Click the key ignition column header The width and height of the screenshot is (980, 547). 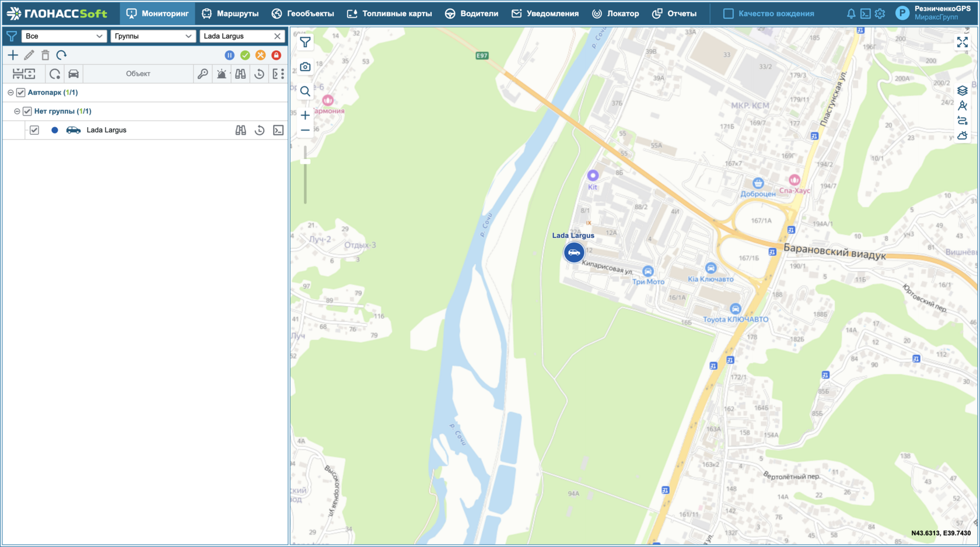point(202,74)
